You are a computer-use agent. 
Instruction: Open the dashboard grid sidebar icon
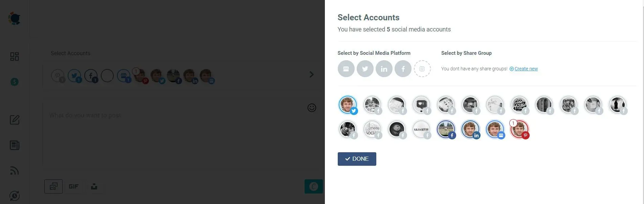(14, 56)
